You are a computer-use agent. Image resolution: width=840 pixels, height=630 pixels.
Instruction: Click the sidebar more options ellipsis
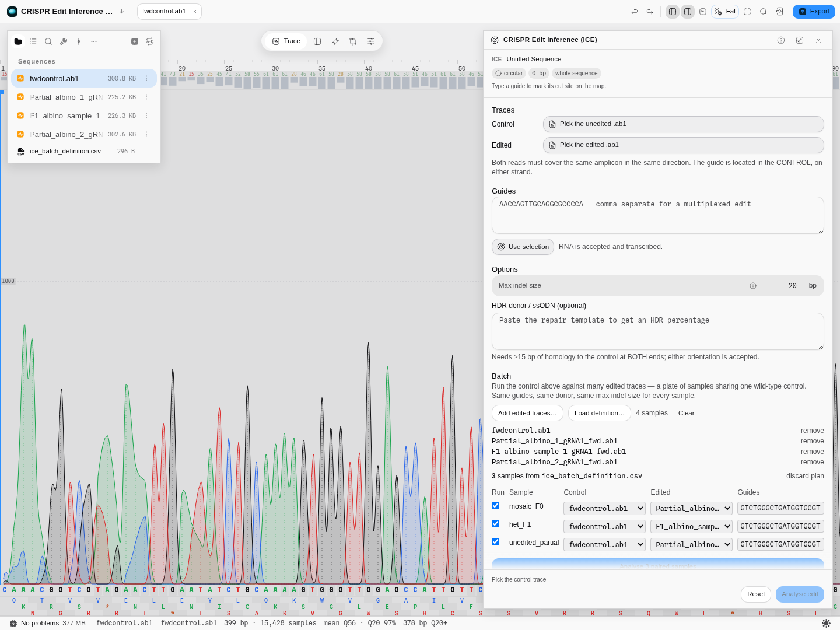click(94, 41)
